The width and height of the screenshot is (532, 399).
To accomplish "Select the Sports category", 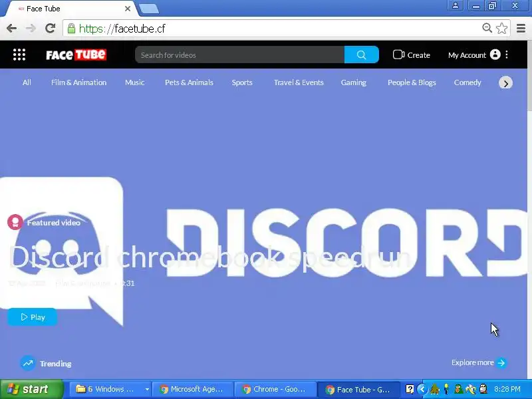I will tap(242, 82).
